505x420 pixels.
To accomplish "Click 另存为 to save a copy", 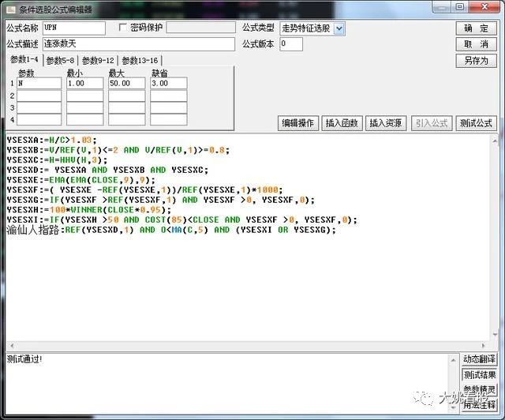I will (x=476, y=61).
